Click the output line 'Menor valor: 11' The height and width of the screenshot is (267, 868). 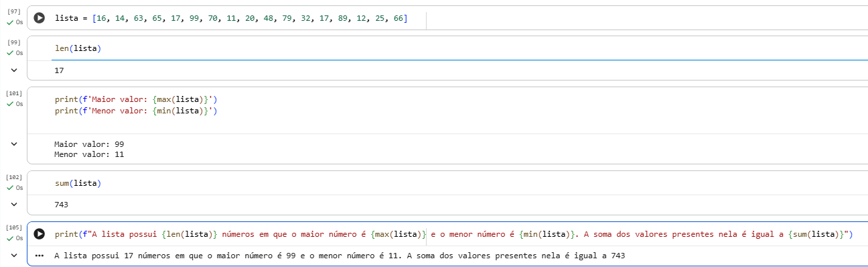click(89, 154)
